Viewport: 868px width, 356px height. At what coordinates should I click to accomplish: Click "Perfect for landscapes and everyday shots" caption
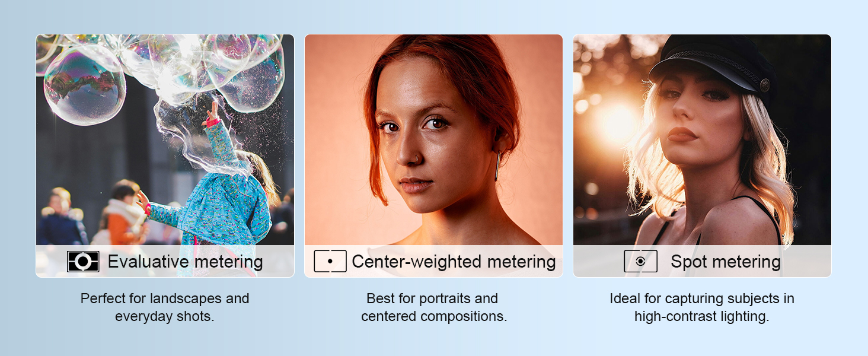pyautogui.click(x=165, y=307)
